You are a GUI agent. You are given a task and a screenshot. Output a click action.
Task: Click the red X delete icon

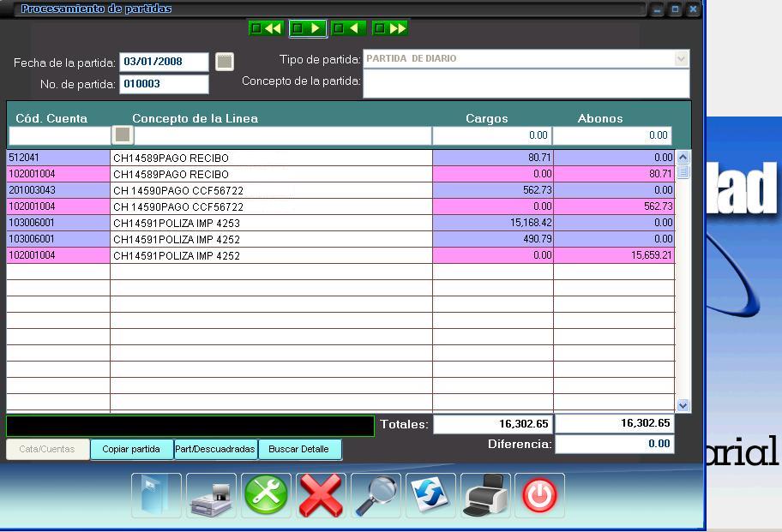click(321, 496)
